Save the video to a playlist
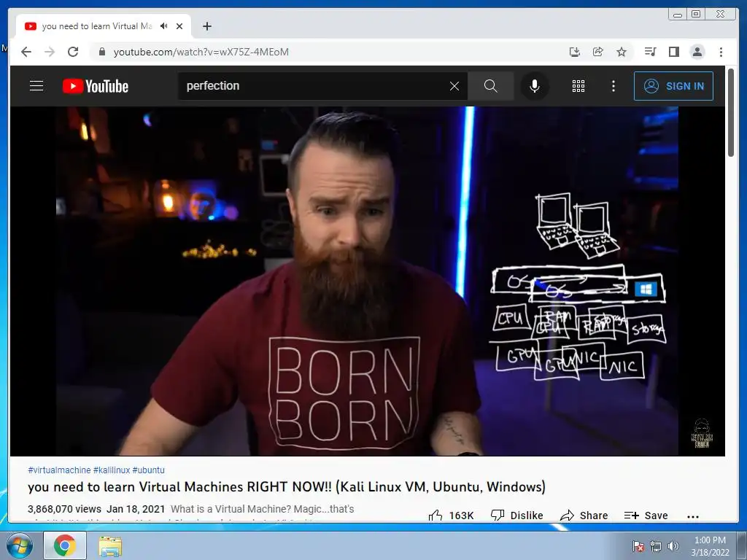This screenshot has width=747, height=560. [x=646, y=516]
